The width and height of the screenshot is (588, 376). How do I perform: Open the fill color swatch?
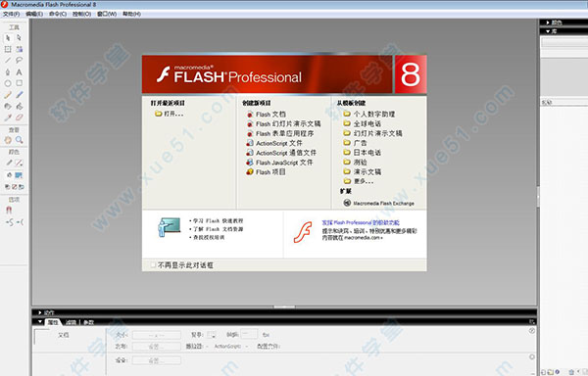point(19,175)
